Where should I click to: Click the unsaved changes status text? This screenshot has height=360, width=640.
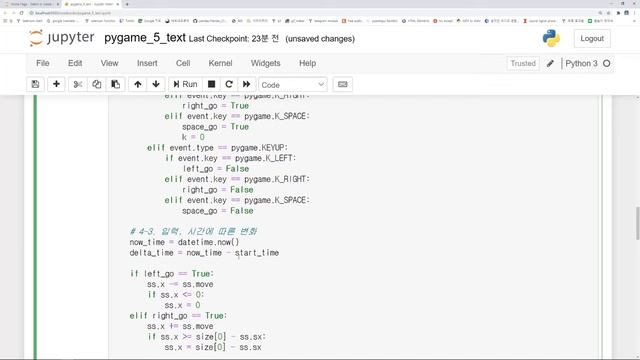(x=320, y=39)
